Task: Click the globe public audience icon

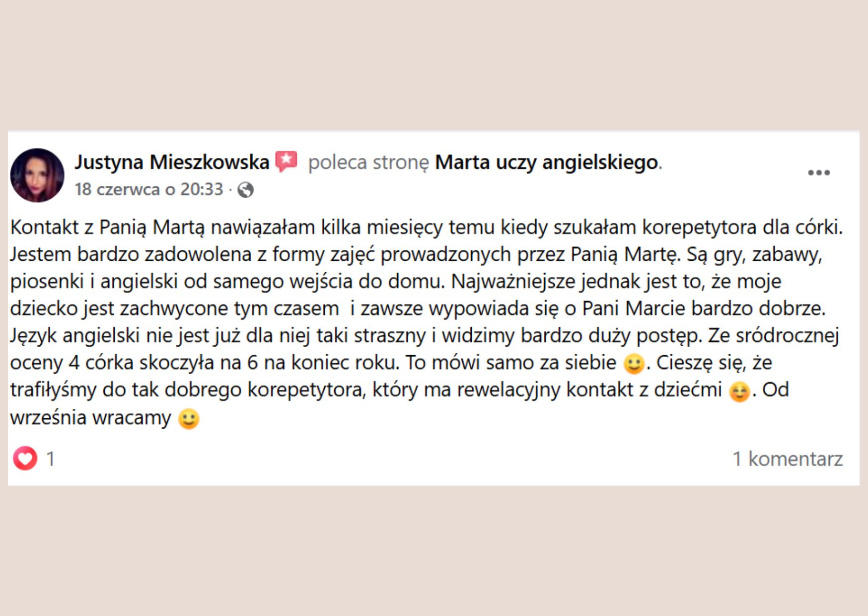Action: [245, 190]
